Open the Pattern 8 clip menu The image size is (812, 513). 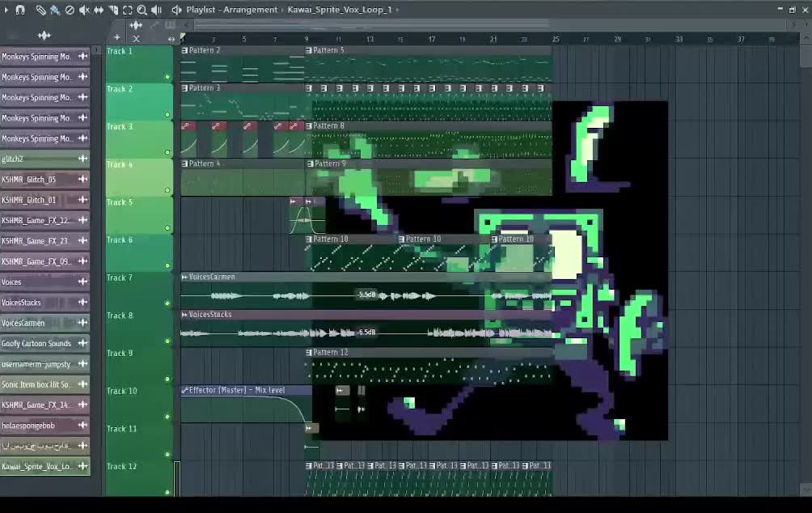click(x=309, y=126)
